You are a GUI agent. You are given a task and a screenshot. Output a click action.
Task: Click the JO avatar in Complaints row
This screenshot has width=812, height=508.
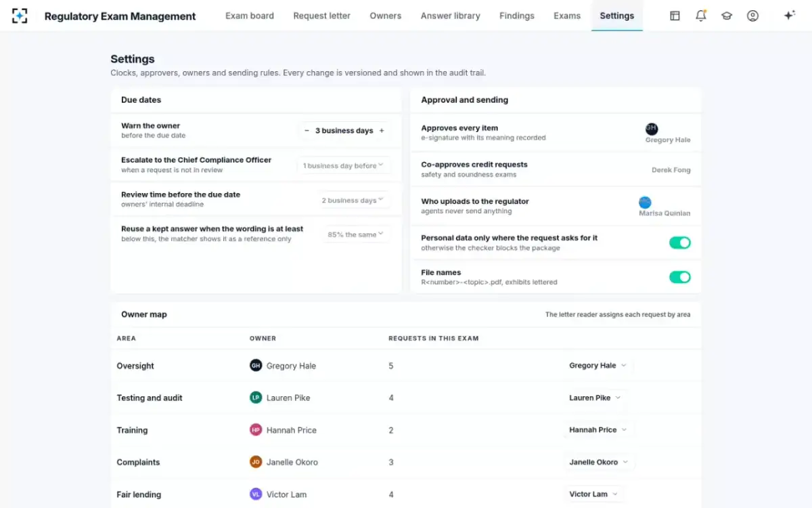coord(256,462)
